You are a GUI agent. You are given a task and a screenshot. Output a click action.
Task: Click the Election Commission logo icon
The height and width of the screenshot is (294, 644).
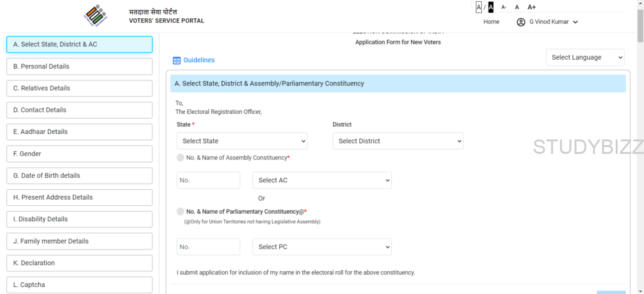click(96, 16)
